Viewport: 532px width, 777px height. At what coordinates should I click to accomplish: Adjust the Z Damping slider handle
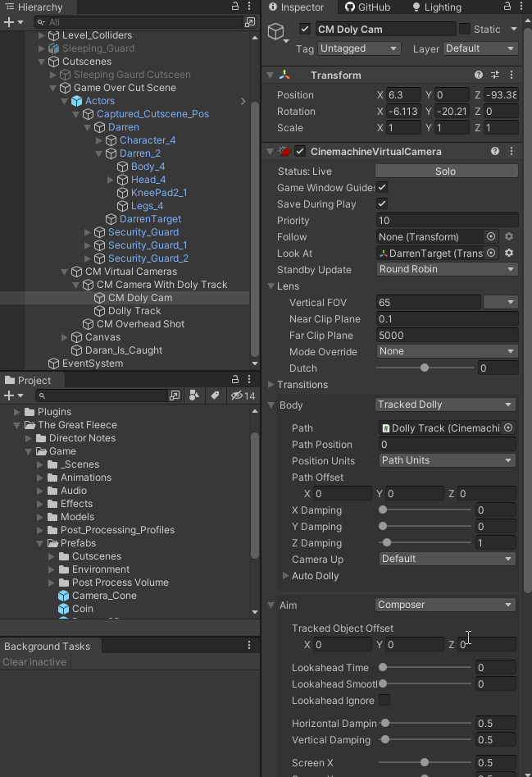[x=387, y=542]
